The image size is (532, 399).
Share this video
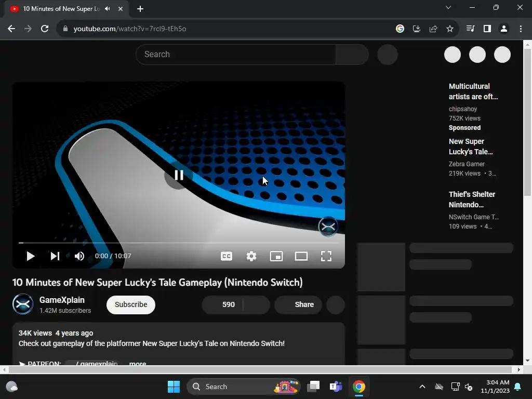point(298,304)
